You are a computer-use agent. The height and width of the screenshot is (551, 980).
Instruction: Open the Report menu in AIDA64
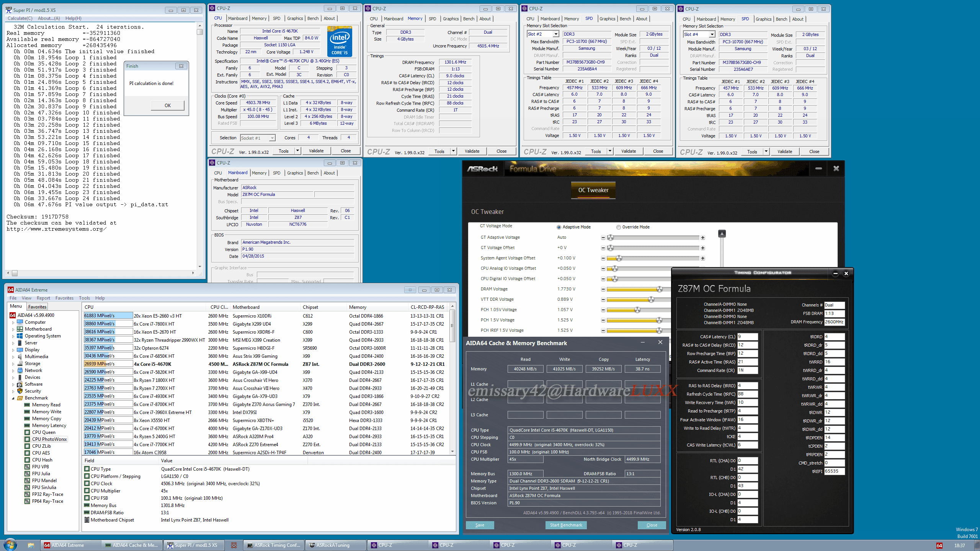click(x=43, y=298)
